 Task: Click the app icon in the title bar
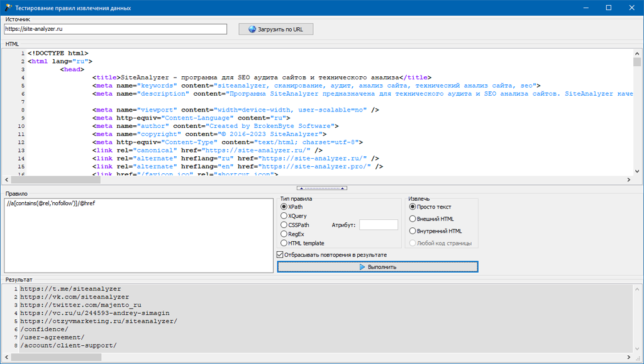8,8
